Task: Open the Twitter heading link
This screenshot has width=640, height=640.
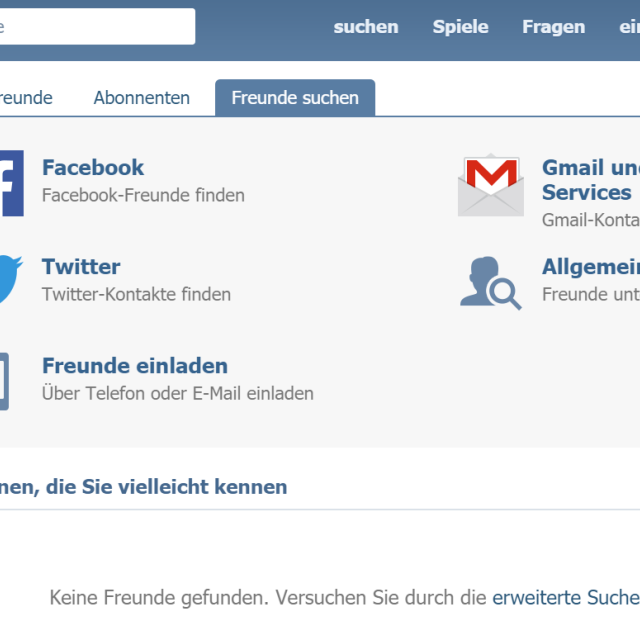Action: click(81, 267)
